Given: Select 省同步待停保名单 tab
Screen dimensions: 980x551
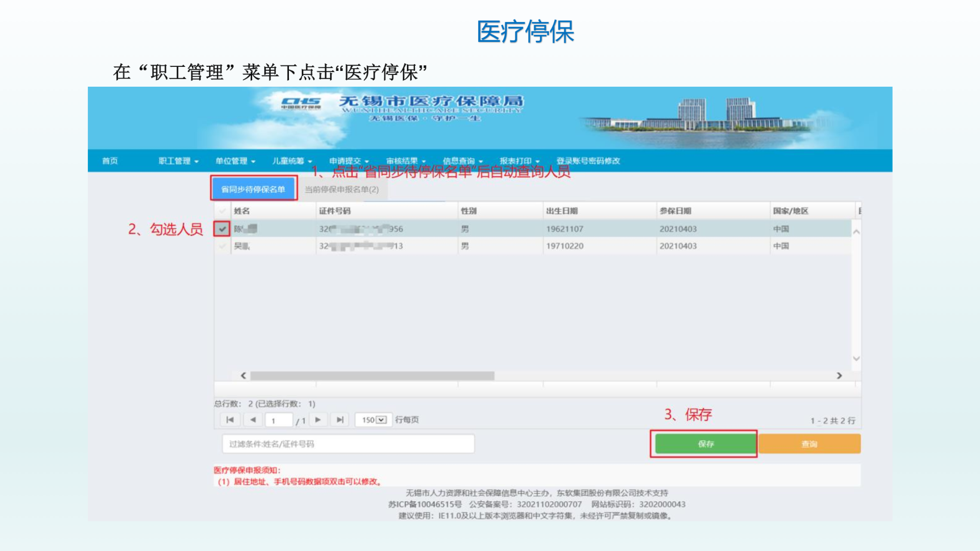Looking at the screenshot, I should (253, 189).
